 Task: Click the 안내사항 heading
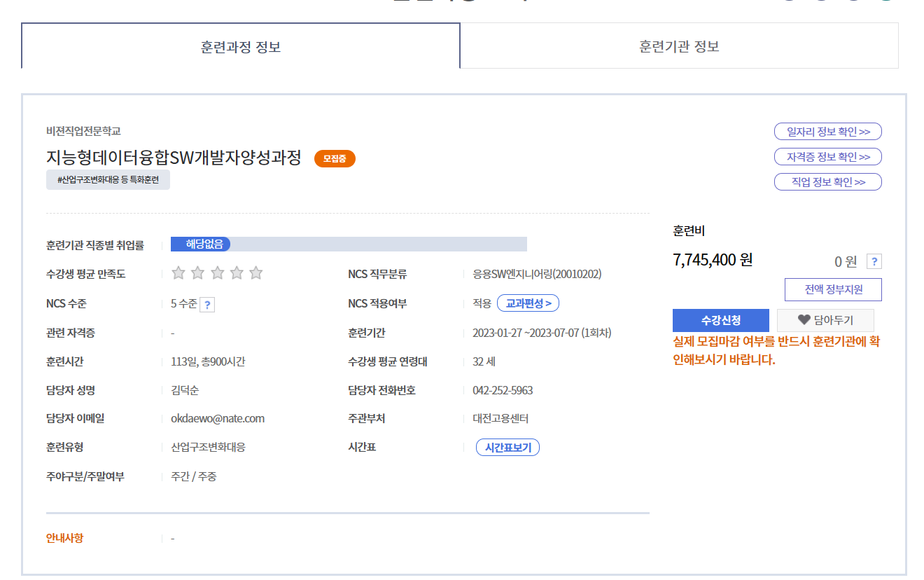(65, 538)
